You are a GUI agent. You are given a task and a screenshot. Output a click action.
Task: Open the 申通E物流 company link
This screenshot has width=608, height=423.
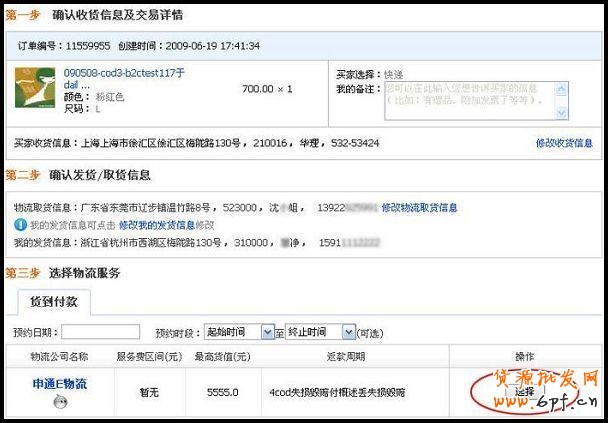coord(60,384)
